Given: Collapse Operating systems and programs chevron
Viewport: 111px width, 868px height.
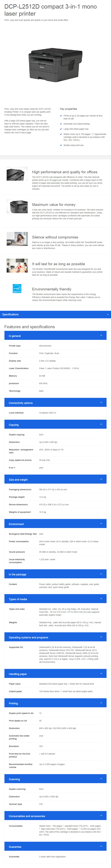Looking at the screenshot, I should coord(101,637).
